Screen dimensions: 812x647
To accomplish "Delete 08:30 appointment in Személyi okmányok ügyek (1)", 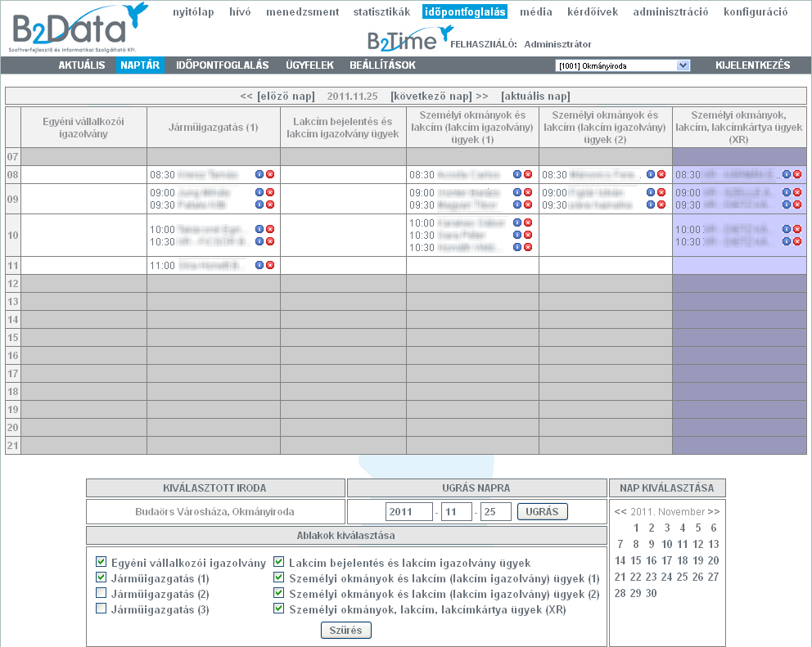I will (x=528, y=174).
